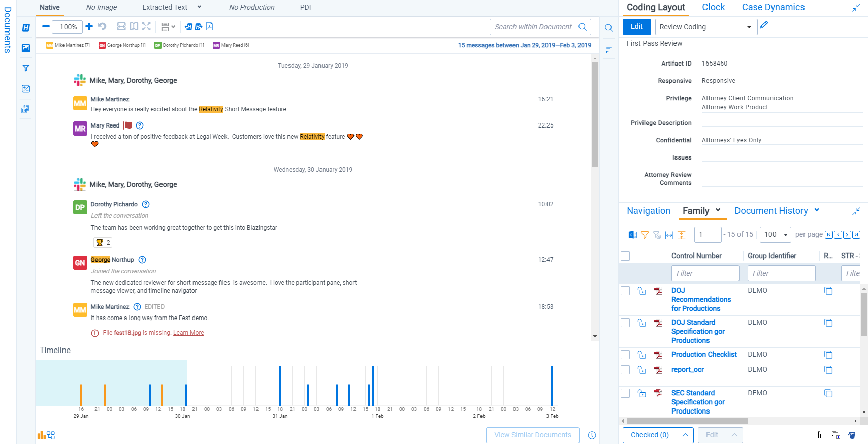
Task: Switch to the Navigation tab
Action: click(x=649, y=211)
